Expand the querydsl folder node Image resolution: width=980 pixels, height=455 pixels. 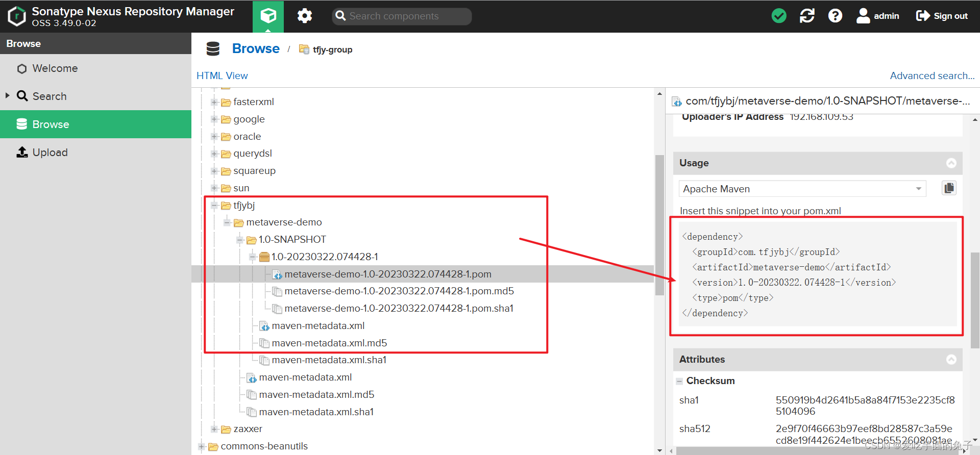214,154
